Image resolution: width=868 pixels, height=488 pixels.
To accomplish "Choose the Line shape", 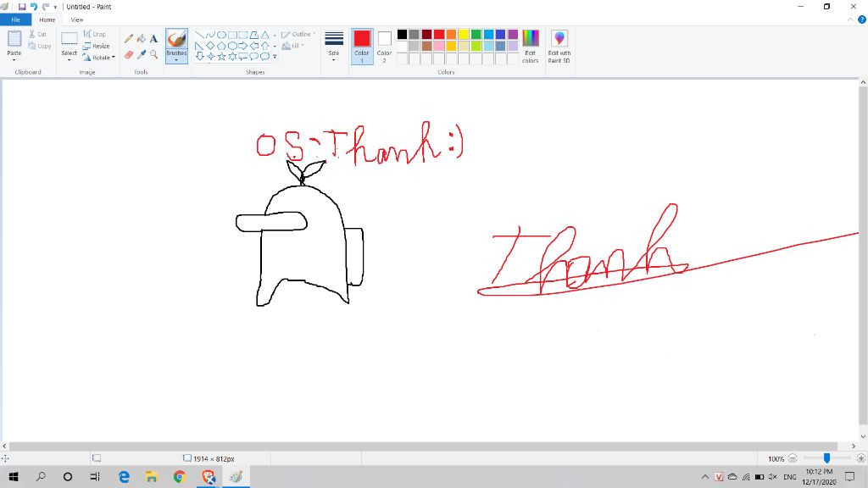I will click(x=199, y=34).
